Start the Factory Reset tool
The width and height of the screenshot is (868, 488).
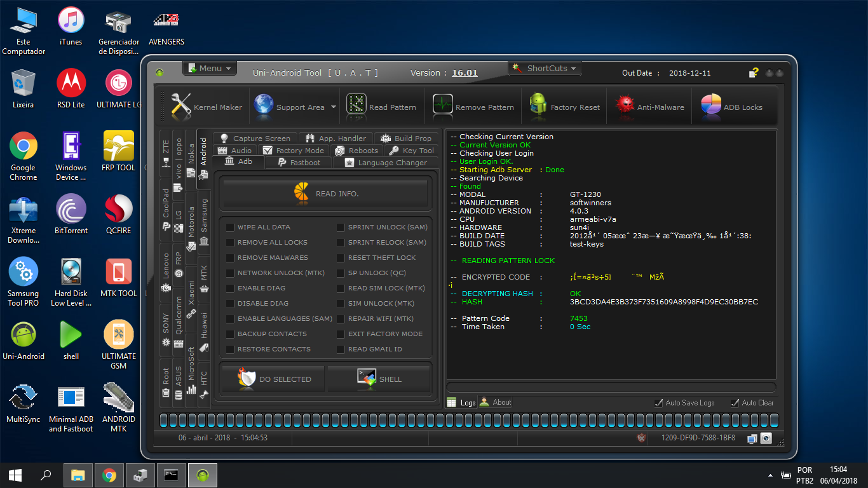click(564, 107)
